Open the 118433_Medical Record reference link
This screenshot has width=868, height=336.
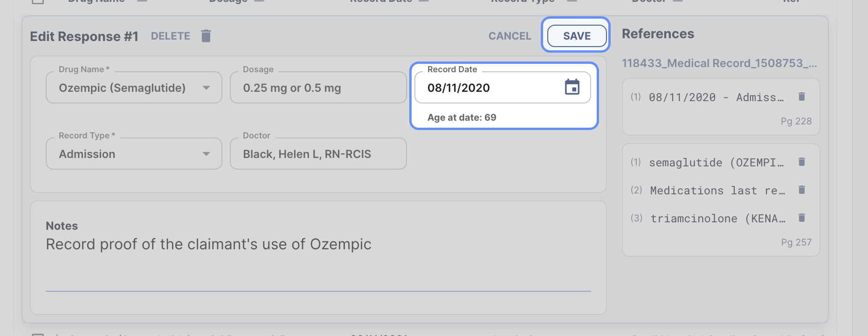(x=719, y=63)
